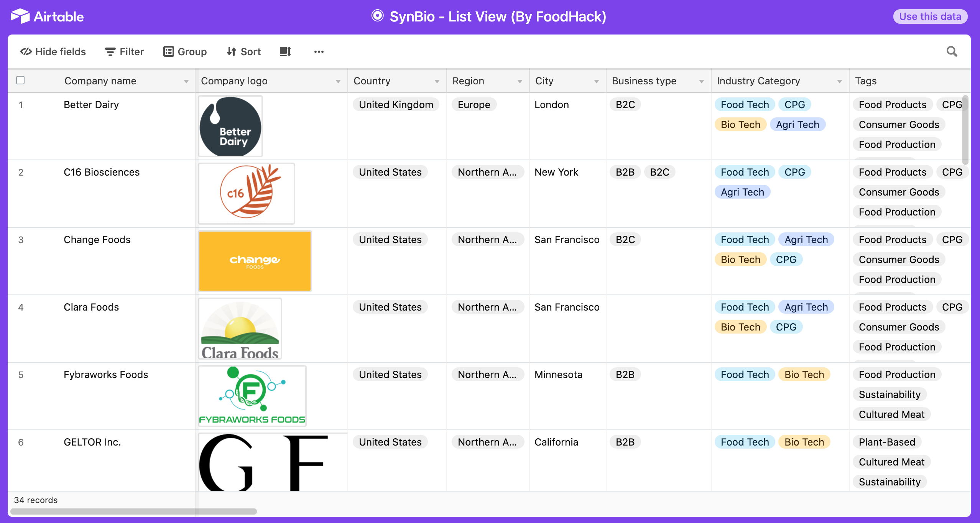This screenshot has height=523, width=980.
Task: Click Sustainability tag in GELTOR row
Action: click(x=890, y=482)
